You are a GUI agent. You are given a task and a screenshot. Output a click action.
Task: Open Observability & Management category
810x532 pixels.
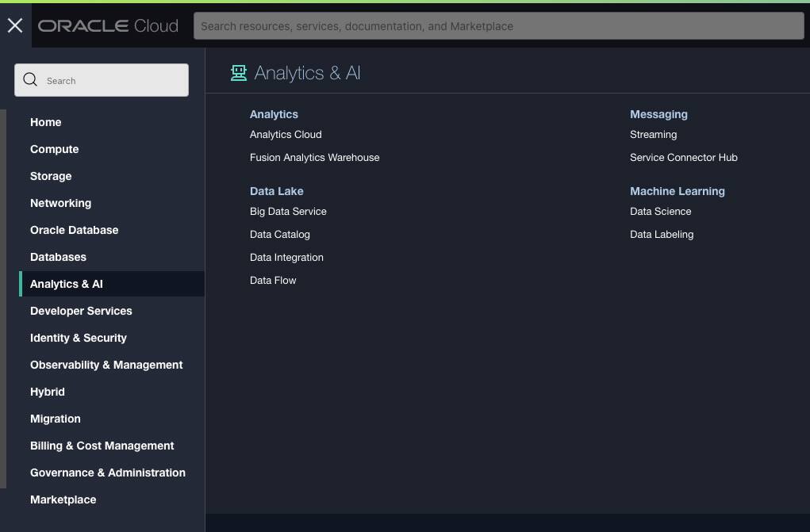tap(106, 365)
